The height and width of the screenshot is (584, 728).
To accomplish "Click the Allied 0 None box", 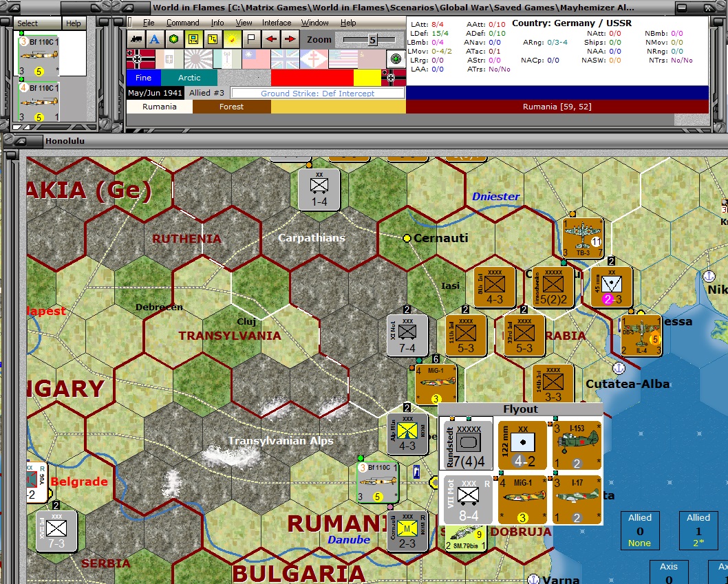I will (640, 530).
